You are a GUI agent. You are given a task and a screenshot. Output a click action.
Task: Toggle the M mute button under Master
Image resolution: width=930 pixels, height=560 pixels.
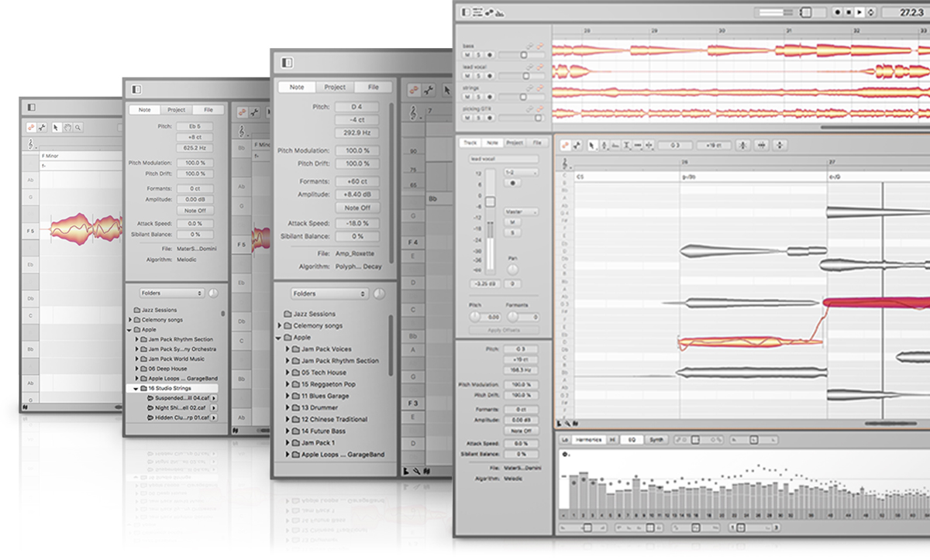click(512, 222)
